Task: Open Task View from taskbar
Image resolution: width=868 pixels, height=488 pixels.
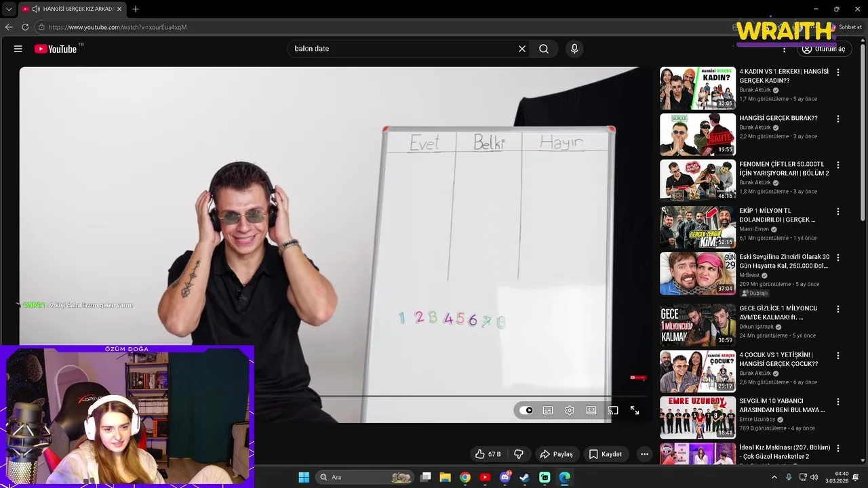Action: (426, 477)
